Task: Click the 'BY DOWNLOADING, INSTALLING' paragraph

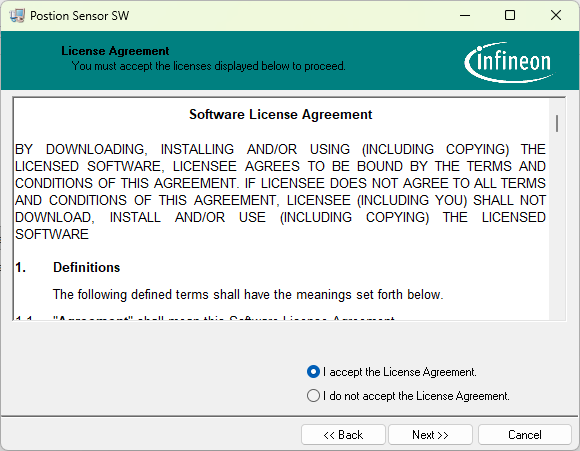Action: [280, 192]
